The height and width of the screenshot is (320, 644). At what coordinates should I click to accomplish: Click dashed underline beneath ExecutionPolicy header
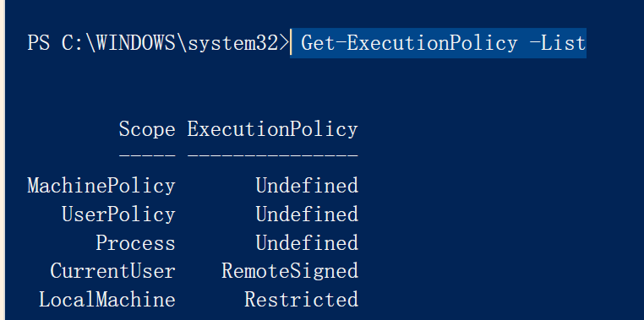point(273,155)
